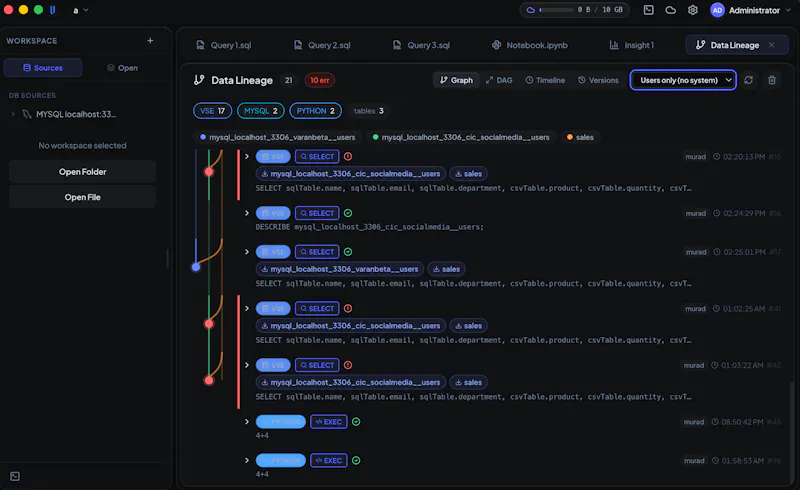Click the blue graph node beside 02:25:01 PM entry
Image resolution: width=800 pixels, height=490 pixels.
pyautogui.click(x=196, y=267)
